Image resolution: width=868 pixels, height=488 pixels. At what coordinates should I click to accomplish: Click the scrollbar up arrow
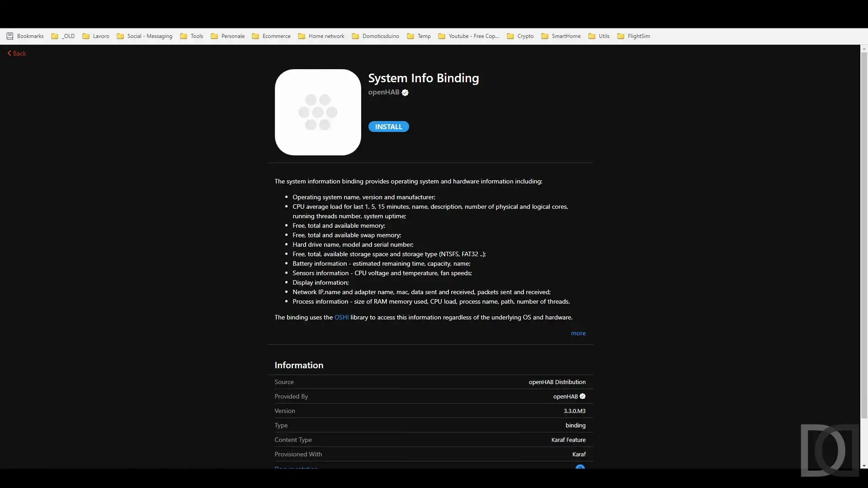pos(864,48)
